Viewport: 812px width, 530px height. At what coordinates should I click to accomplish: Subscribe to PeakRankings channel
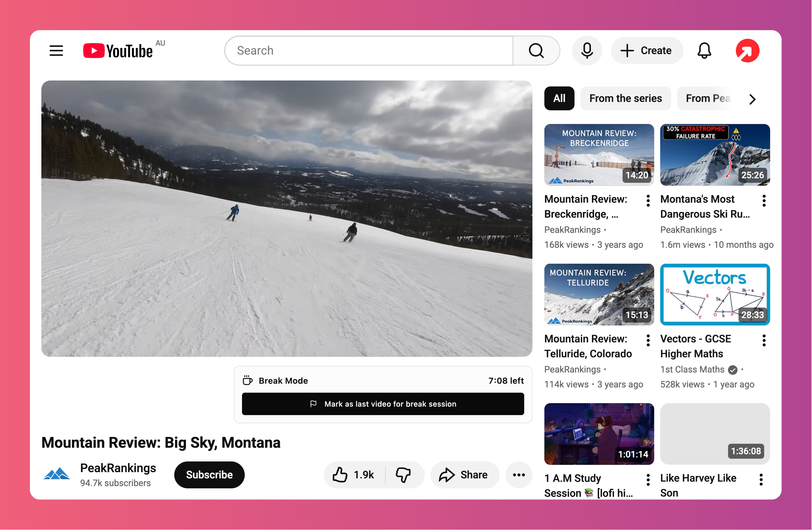click(209, 475)
